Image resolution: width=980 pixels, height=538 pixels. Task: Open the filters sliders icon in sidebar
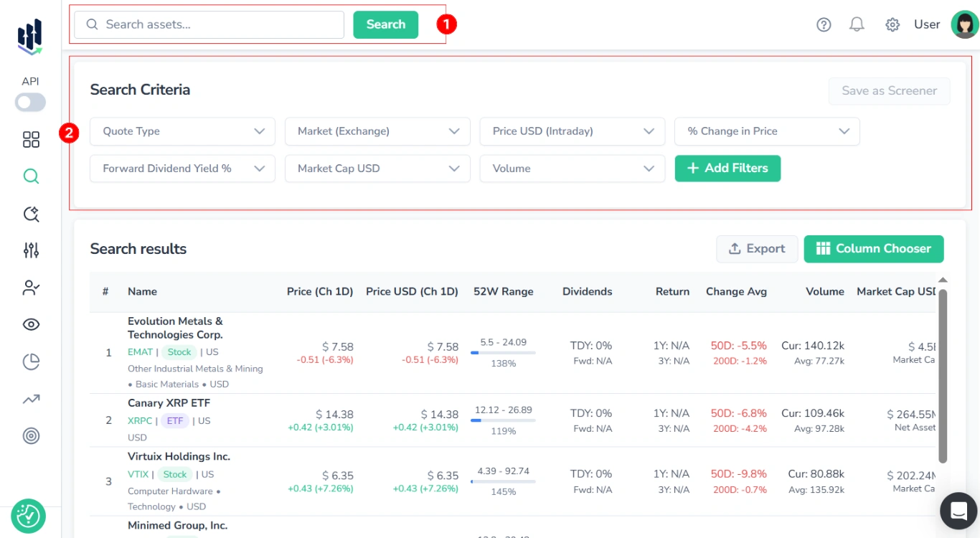pos(30,250)
